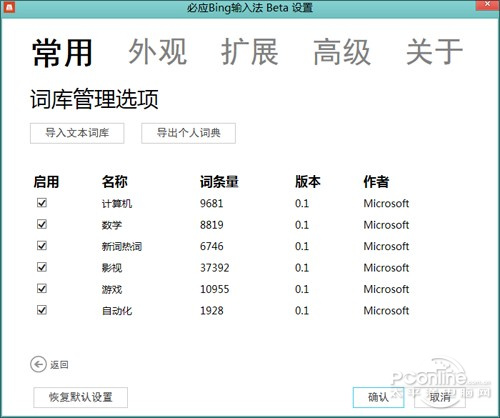
Task: Click version 0.1 in 自动化 row
Action: (x=302, y=311)
